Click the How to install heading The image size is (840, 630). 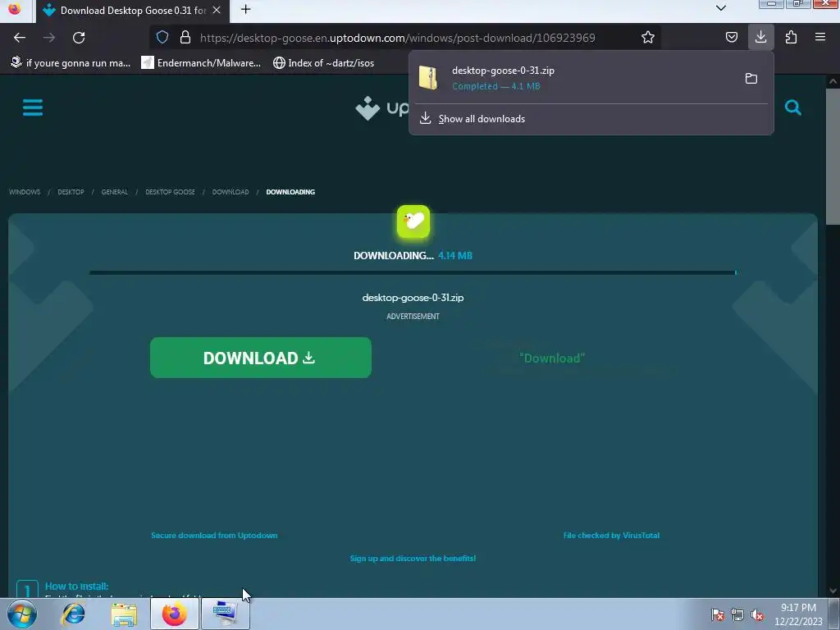pyautogui.click(x=76, y=586)
